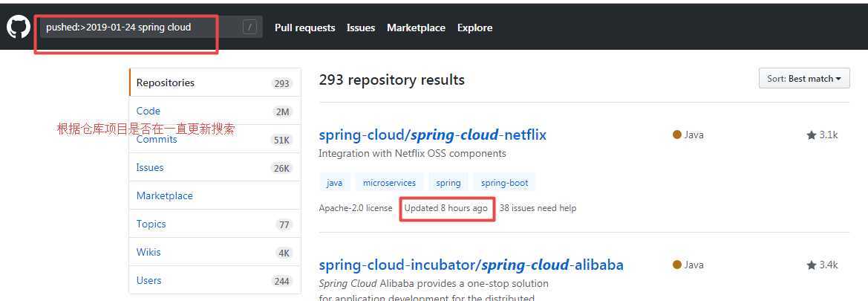Click the star icon showing 3.4k
The image size is (868, 301).
[x=812, y=265]
